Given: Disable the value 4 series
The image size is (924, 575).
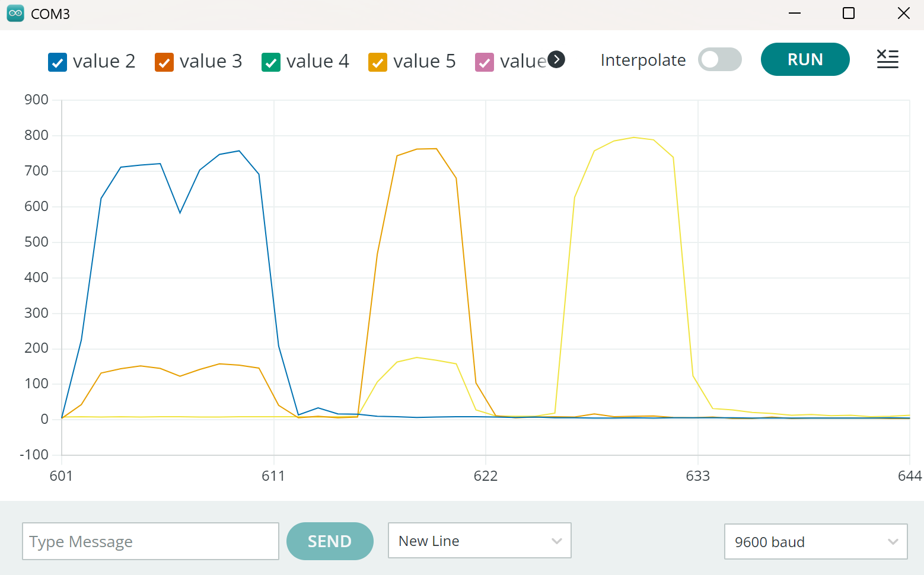Looking at the screenshot, I should point(271,62).
